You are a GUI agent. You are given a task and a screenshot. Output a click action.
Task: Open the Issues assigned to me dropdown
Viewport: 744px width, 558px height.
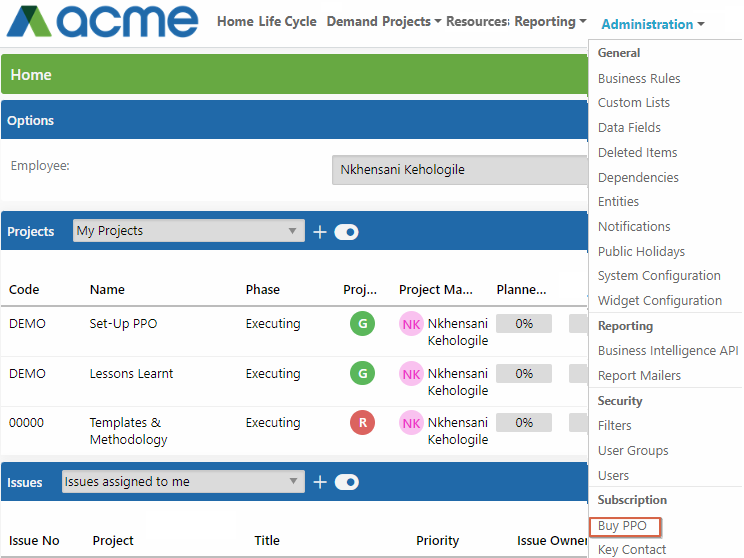click(x=183, y=482)
